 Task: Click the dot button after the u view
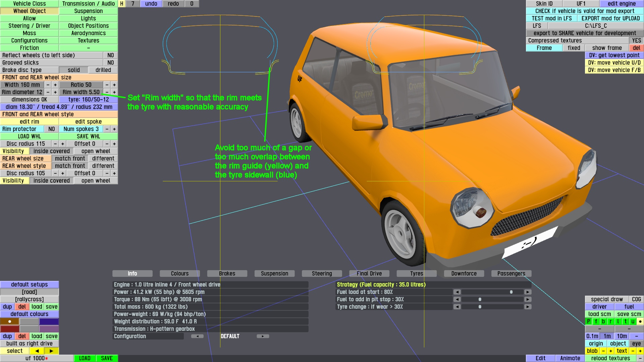click(x=640, y=321)
